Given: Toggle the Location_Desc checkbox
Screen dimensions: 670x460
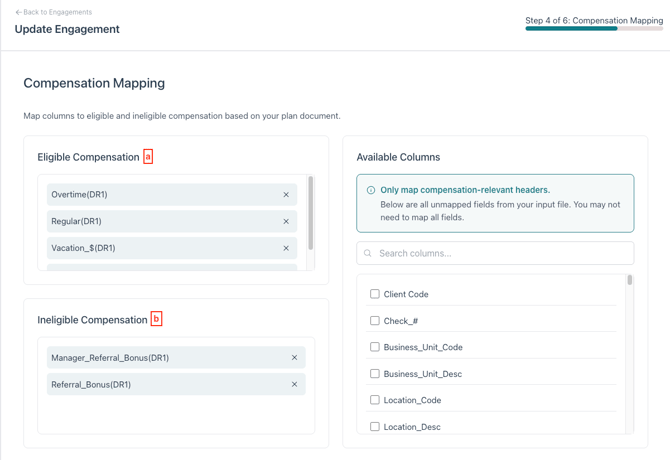Looking at the screenshot, I should [x=375, y=426].
